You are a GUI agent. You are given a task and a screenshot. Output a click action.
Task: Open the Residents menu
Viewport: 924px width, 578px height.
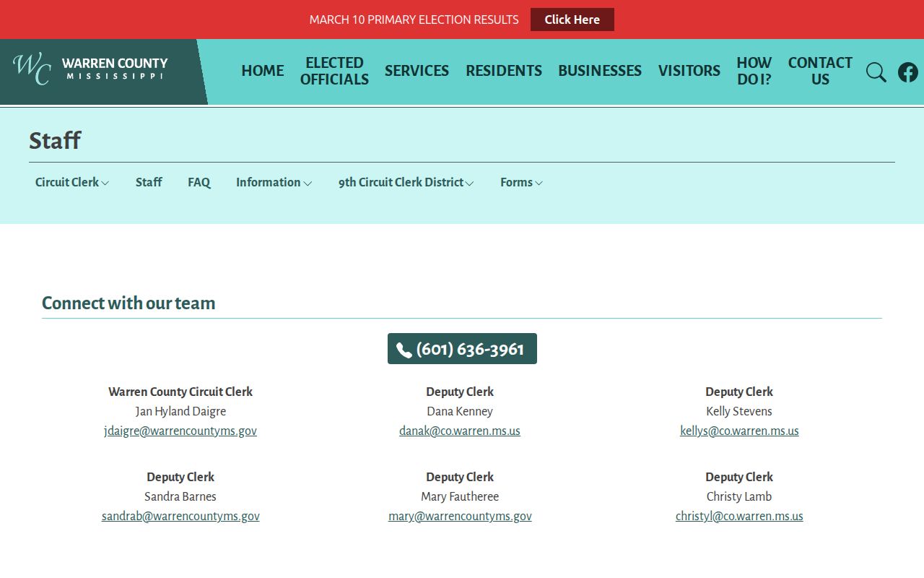click(504, 71)
